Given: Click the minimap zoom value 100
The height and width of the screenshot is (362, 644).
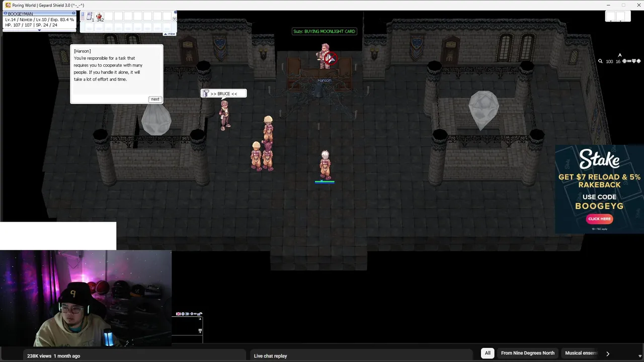Looking at the screenshot, I should [609, 61].
